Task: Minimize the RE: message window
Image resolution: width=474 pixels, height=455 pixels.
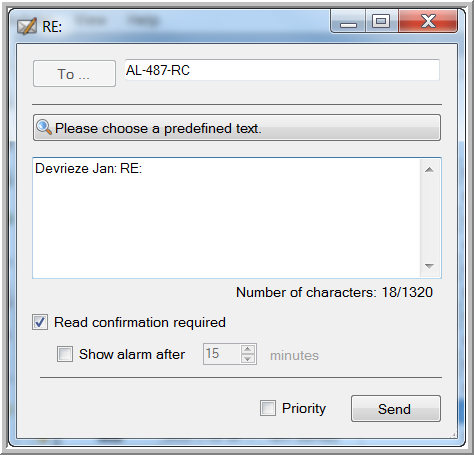Action: pyautogui.click(x=348, y=21)
